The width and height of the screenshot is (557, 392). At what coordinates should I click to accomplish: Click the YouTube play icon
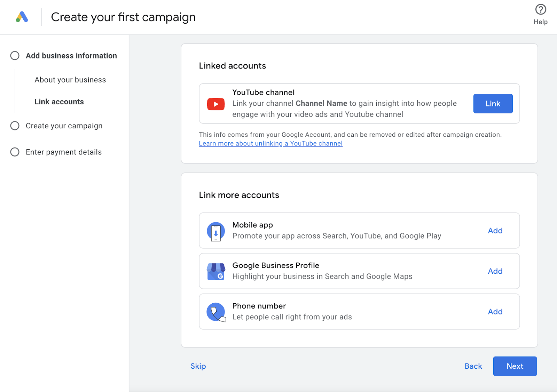[x=215, y=103]
